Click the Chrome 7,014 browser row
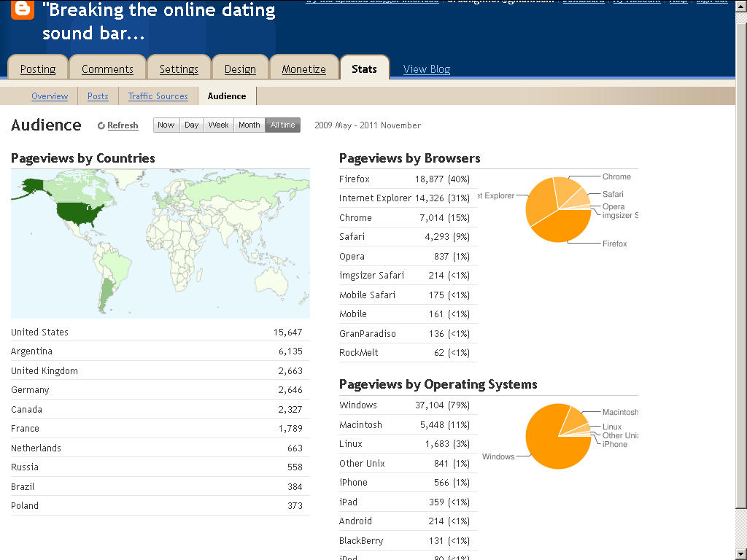The height and width of the screenshot is (560, 747). 409,217
